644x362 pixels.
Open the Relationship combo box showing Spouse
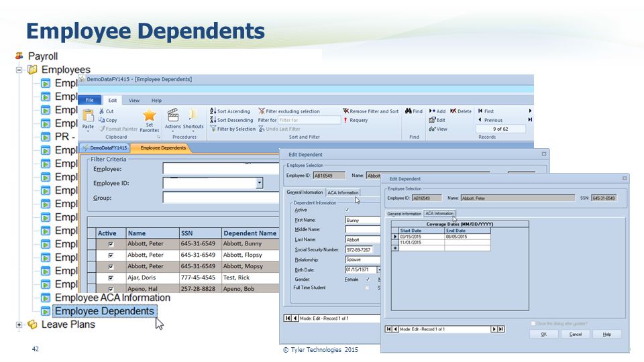point(363,259)
